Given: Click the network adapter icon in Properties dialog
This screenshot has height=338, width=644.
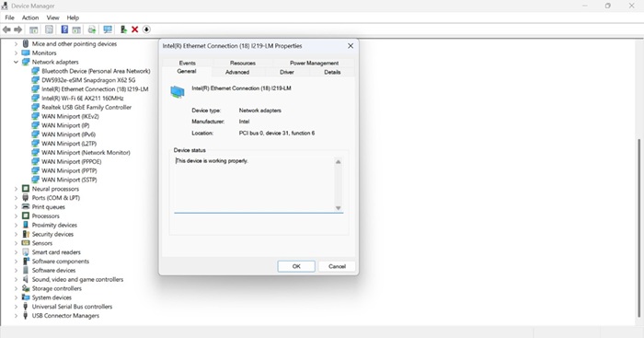Looking at the screenshot, I should point(178,92).
